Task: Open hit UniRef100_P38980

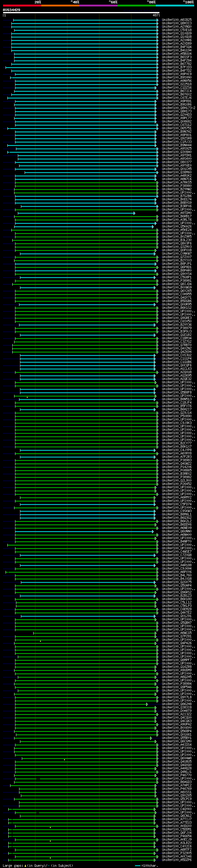Action: [x=177, y=186]
